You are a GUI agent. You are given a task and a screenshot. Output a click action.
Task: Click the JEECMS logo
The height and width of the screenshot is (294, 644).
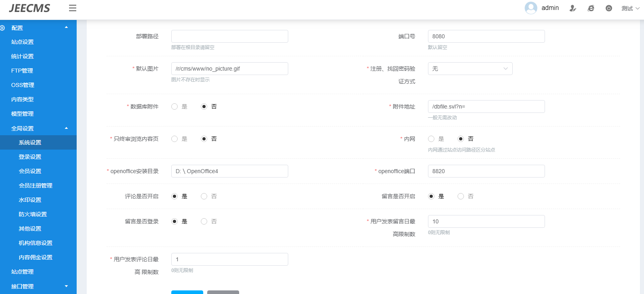pyautogui.click(x=30, y=8)
